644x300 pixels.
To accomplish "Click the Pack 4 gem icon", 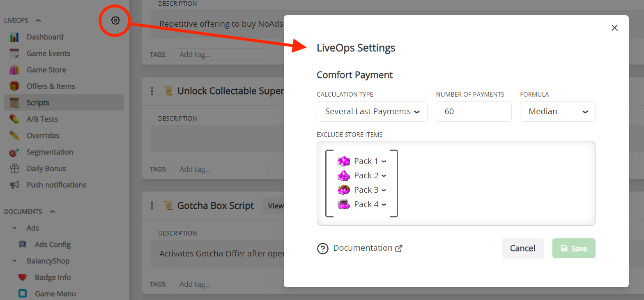I will [x=343, y=204].
